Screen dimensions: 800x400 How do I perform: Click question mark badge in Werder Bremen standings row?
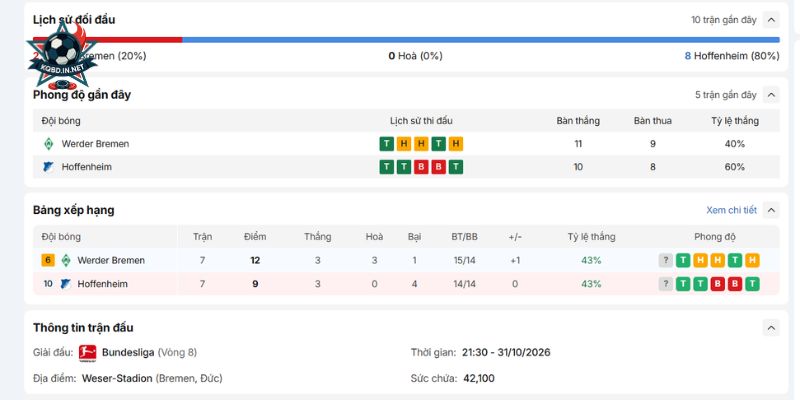(x=665, y=260)
